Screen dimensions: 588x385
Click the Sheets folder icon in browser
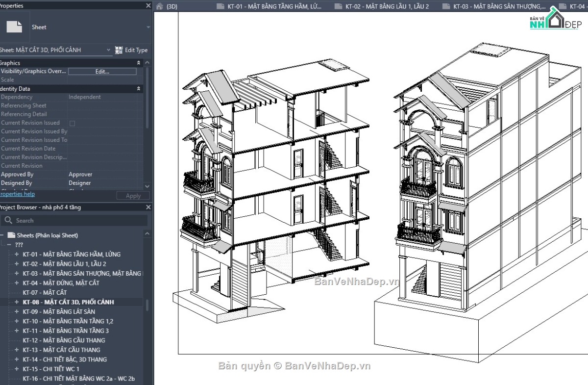pos(11,235)
